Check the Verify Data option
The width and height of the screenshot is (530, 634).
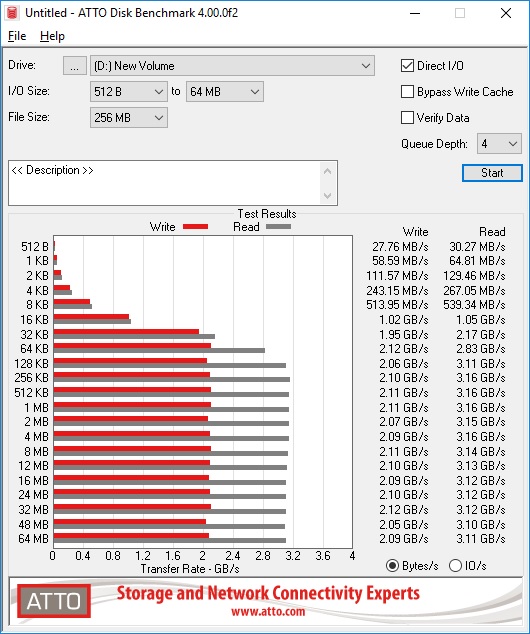(407, 118)
